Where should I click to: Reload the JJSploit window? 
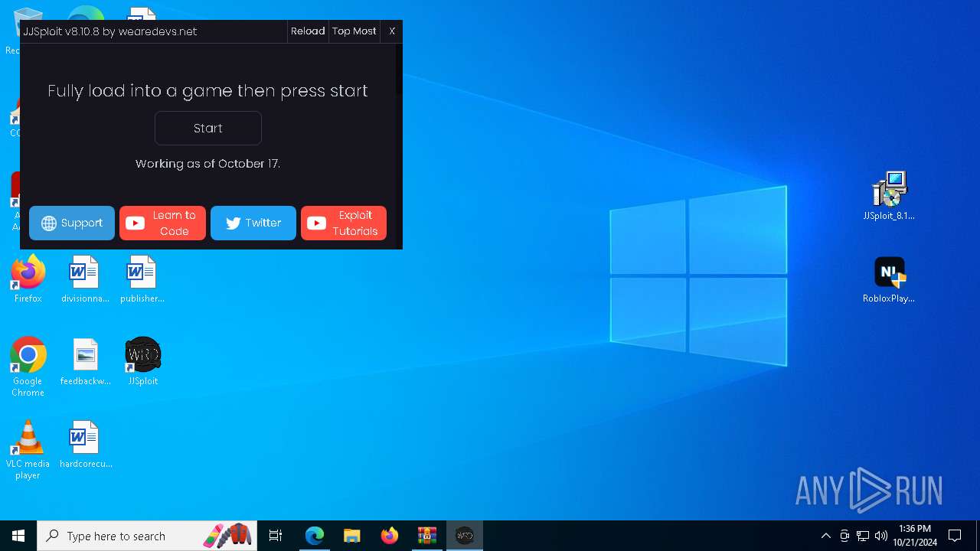click(x=308, y=31)
